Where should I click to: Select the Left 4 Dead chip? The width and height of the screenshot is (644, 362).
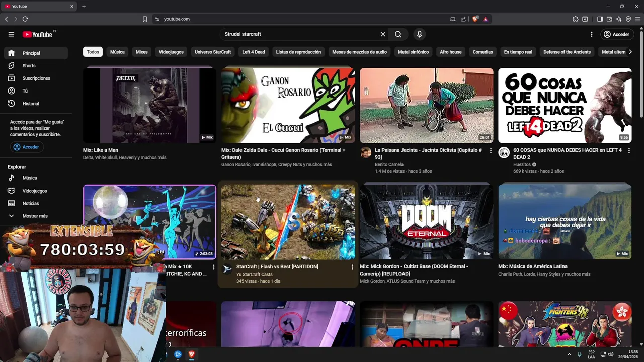tap(254, 52)
